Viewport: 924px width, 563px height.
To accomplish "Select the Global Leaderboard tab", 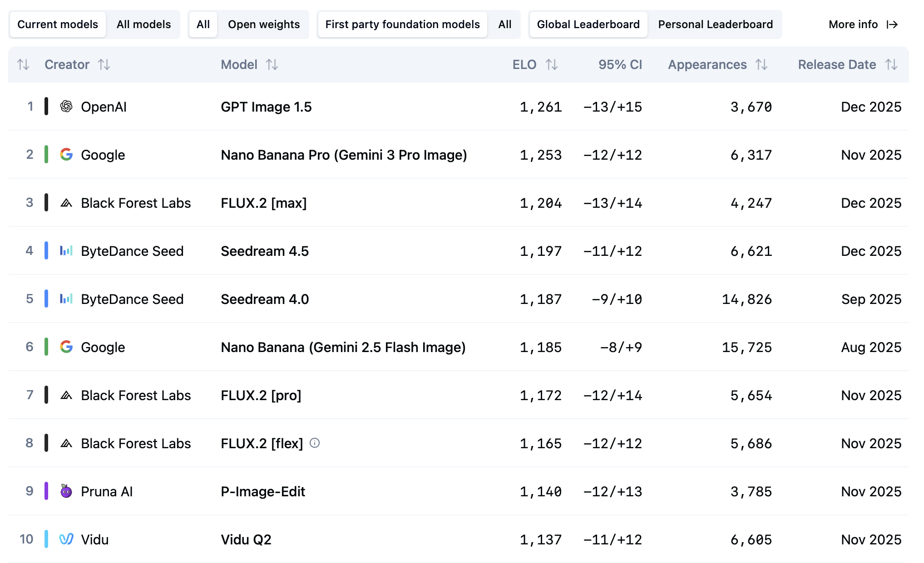I will pyautogui.click(x=588, y=24).
